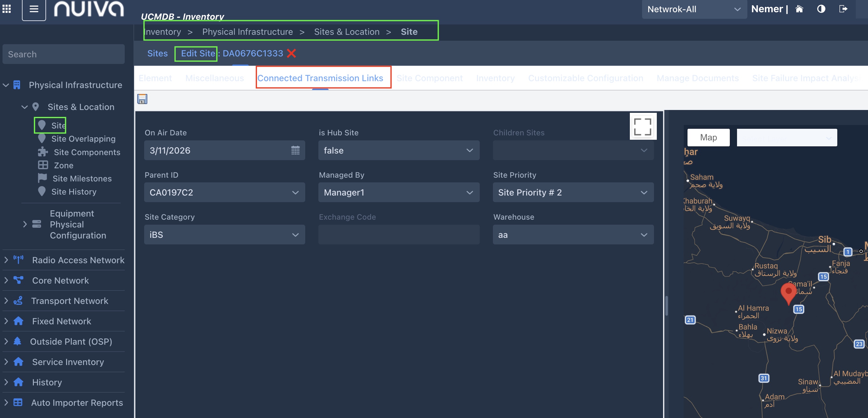Toggle dark/light contrast theme icon

(x=821, y=9)
